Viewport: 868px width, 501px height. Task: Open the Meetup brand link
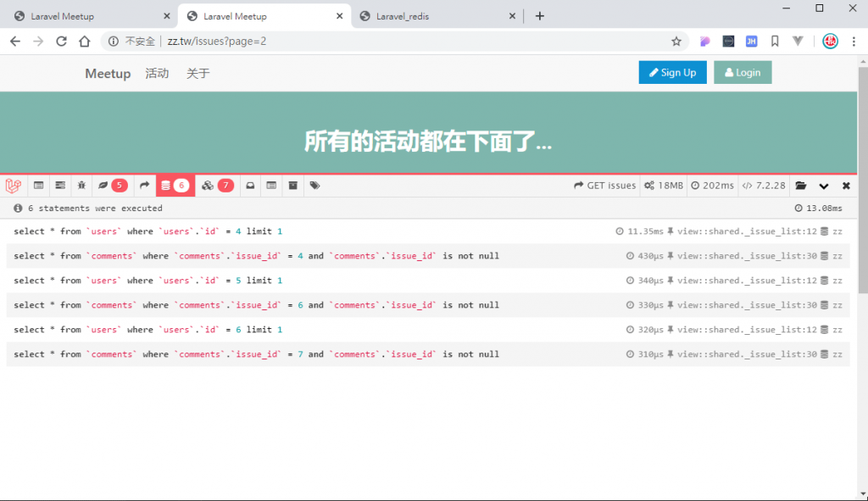pos(108,73)
